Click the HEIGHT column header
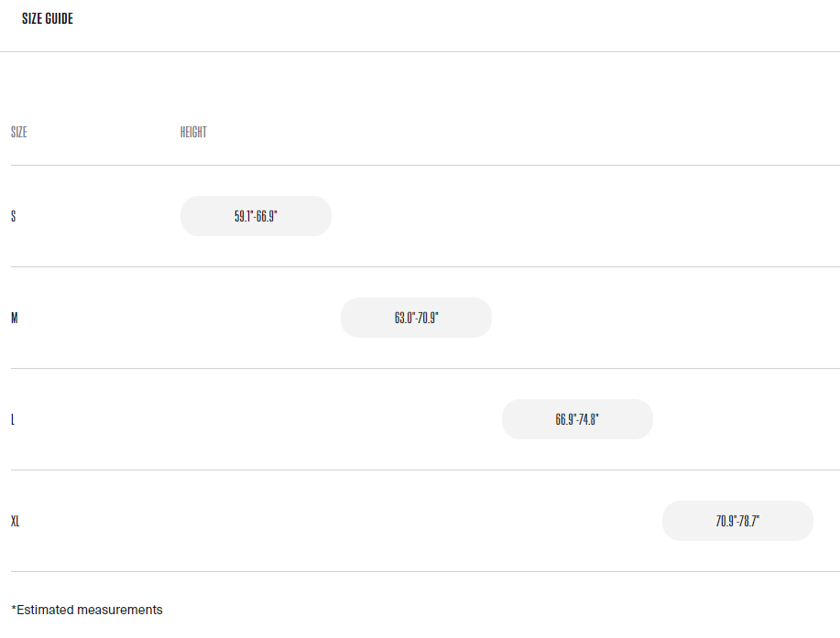Image resolution: width=840 pixels, height=638 pixels. click(193, 133)
